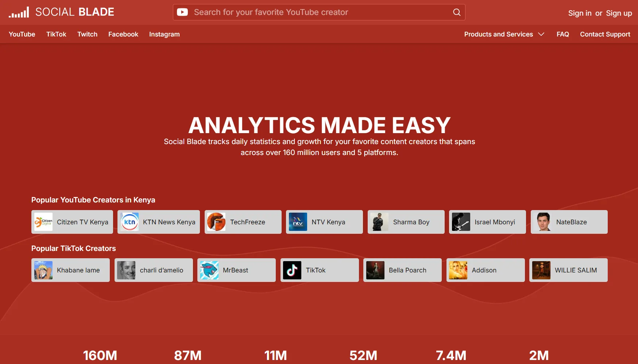
Task: Click the magnifying glass search icon
Action: pyautogui.click(x=457, y=12)
